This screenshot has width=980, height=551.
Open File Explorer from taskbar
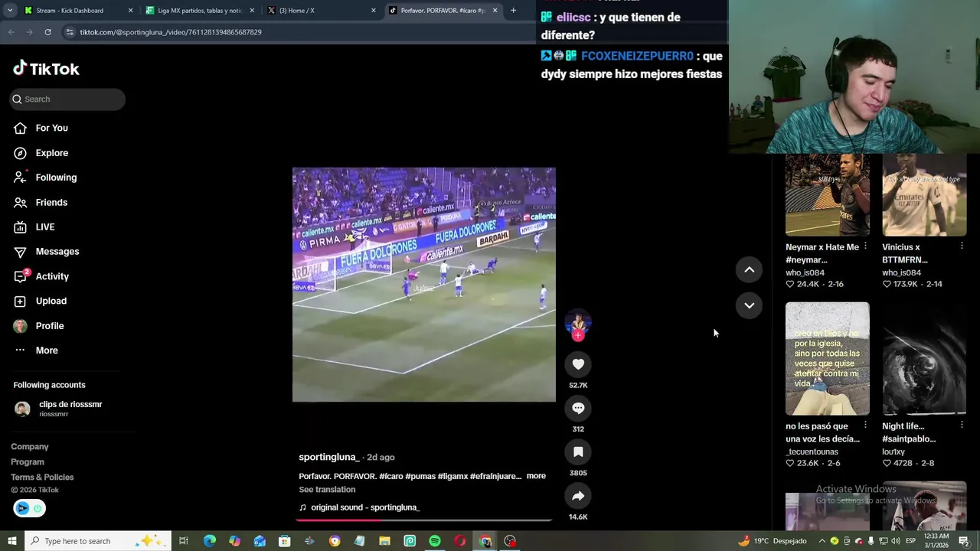[384, 541]
